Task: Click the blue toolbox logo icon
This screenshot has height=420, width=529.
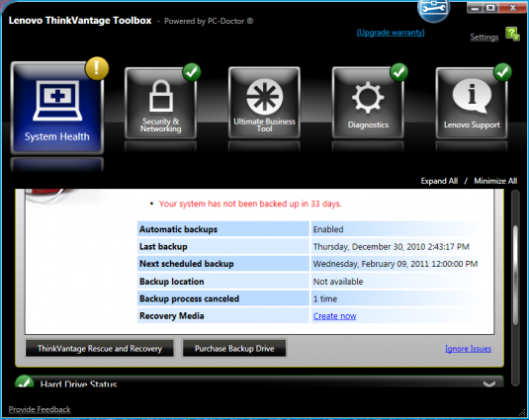Action: [434, 10]
